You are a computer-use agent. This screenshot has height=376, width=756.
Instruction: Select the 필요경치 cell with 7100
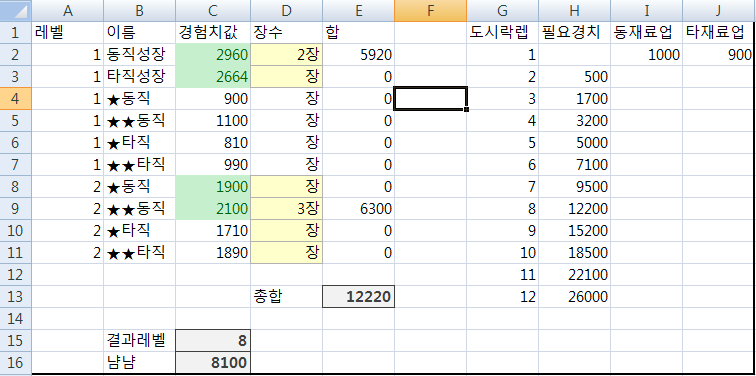tap(575, 165)
